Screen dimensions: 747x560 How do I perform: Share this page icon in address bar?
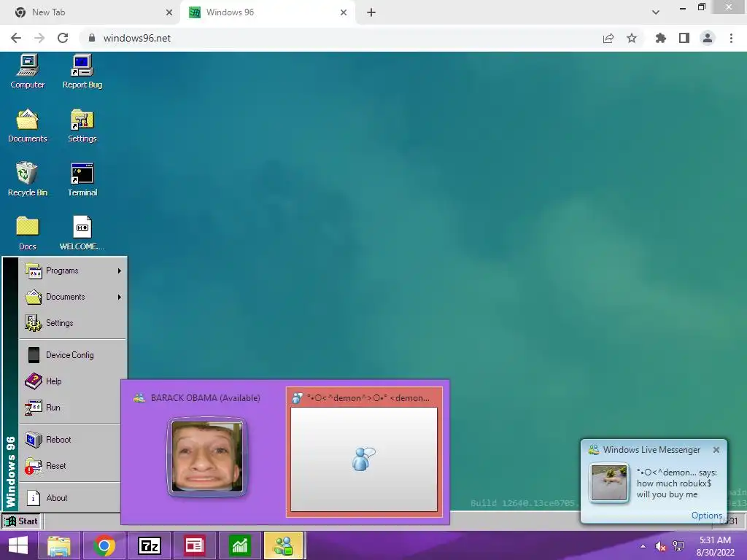(608, 38)
